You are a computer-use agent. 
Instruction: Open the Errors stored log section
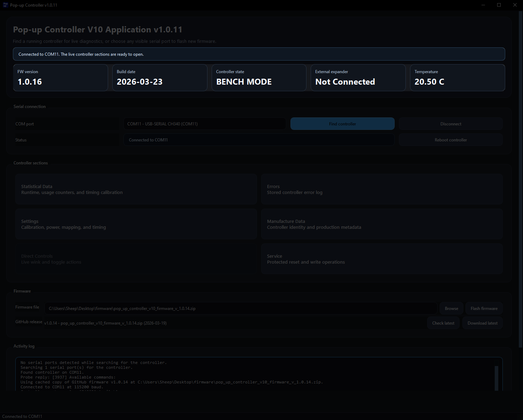pyautogui.click(x=382, y=189)
